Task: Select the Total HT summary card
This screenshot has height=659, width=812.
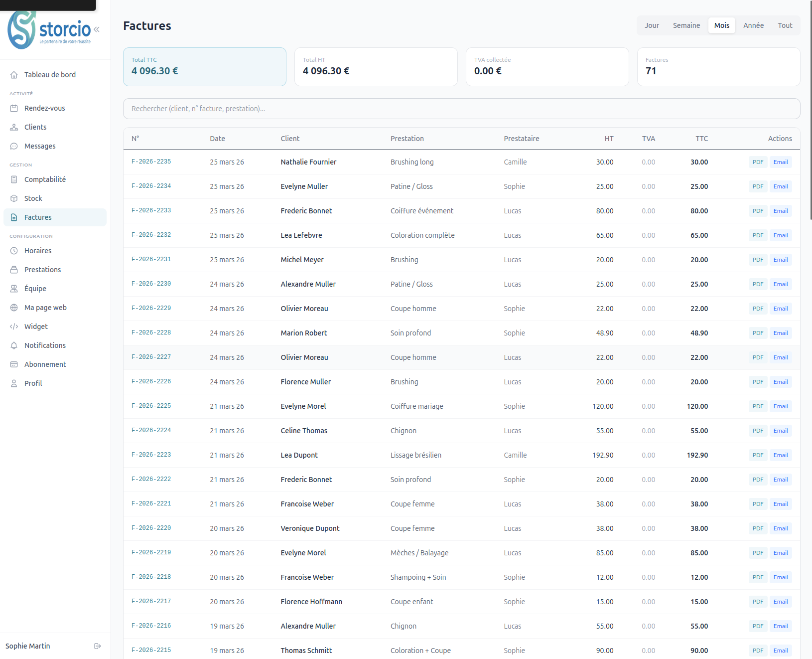Action: tap(376, 67)
